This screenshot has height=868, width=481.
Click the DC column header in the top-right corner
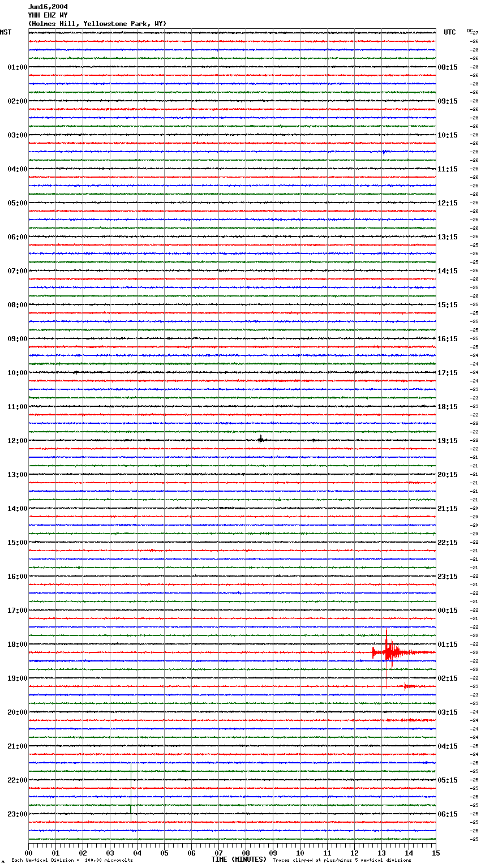click(x=470, y=31)
